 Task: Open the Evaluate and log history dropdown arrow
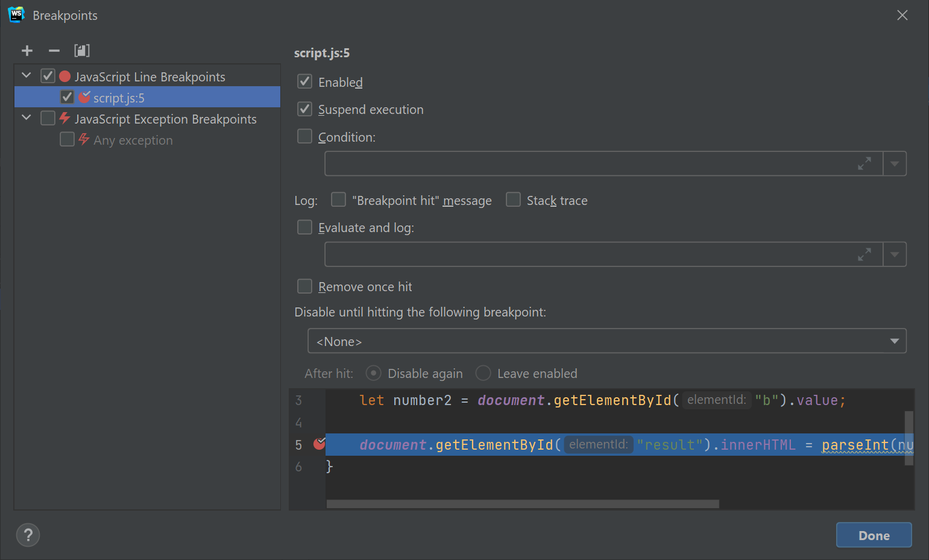pyautogui.click(x=895, y=254)
